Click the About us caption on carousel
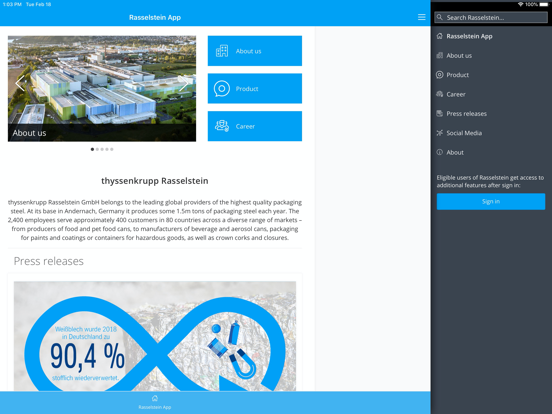 coord(29,133)
